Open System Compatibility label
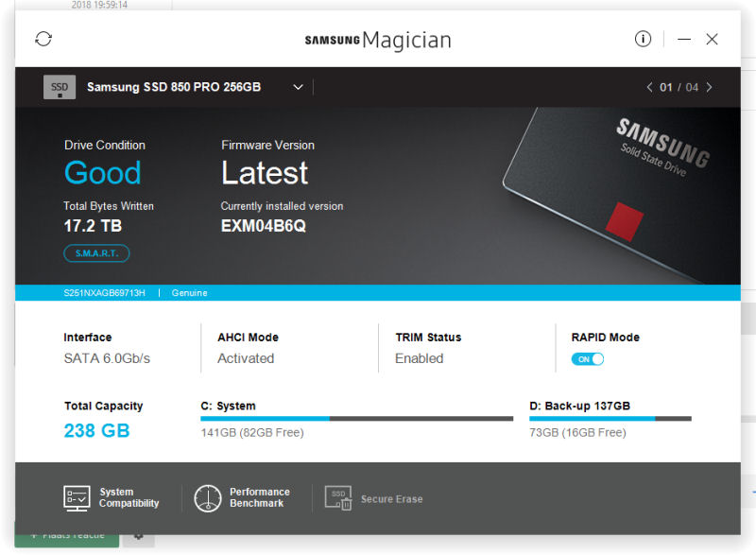The image size is (756, 555). point(129,497)
